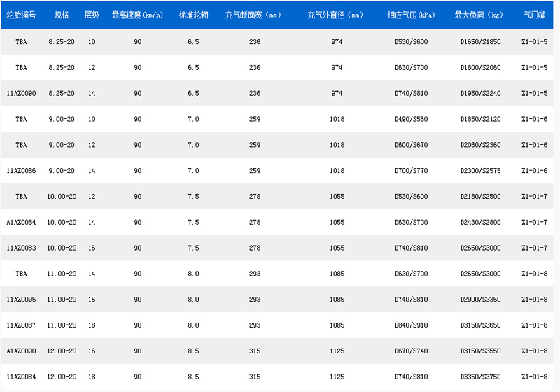The height and width of the screenshot is (392, 560).
Task: Click rim value 7.0 in 11AZ0086 row
Action: coord(193,171)
